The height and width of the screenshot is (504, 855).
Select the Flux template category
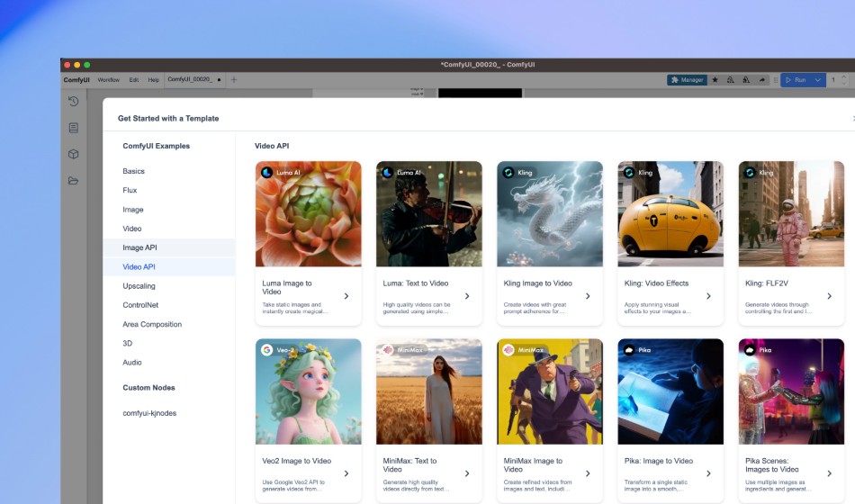pyautogui.click(x=169, y=191)
